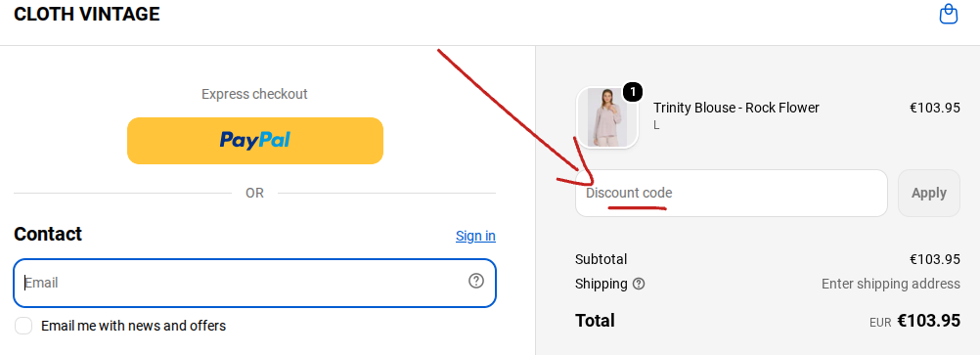Screen dimensions: 980x355
Task: Apply the discount code with Apply button
Action: click(929, 193)
